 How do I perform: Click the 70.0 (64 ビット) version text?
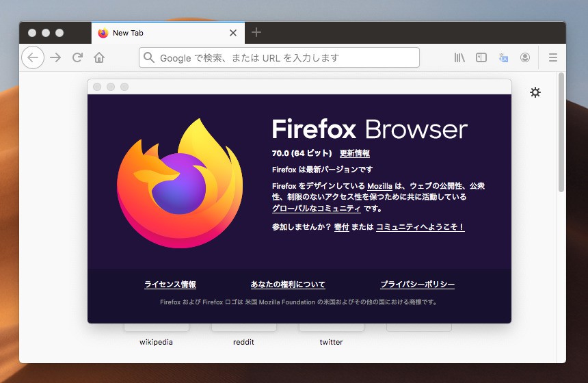click(x=302, y=153)
